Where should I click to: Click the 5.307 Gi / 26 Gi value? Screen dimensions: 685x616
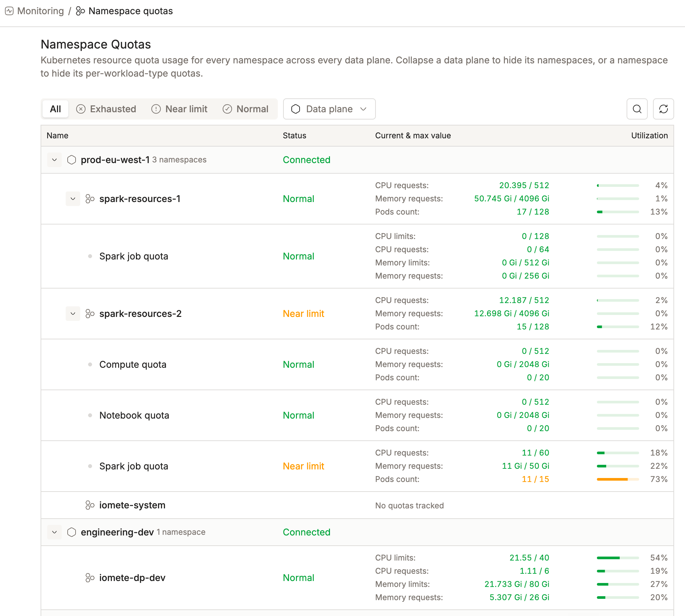519,598
